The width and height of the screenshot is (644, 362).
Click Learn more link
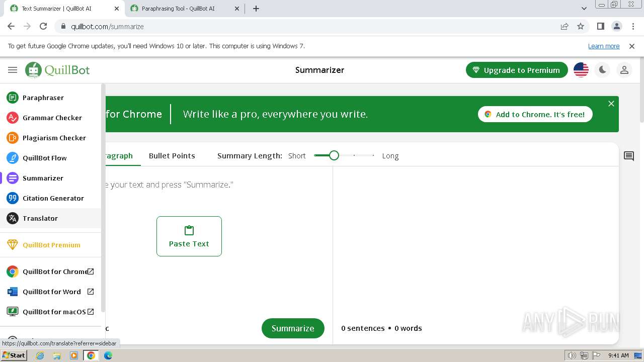(604, 46)
